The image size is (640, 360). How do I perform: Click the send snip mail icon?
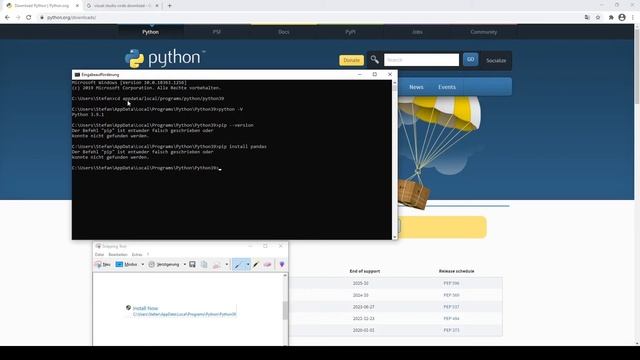(x=217, y=264)
